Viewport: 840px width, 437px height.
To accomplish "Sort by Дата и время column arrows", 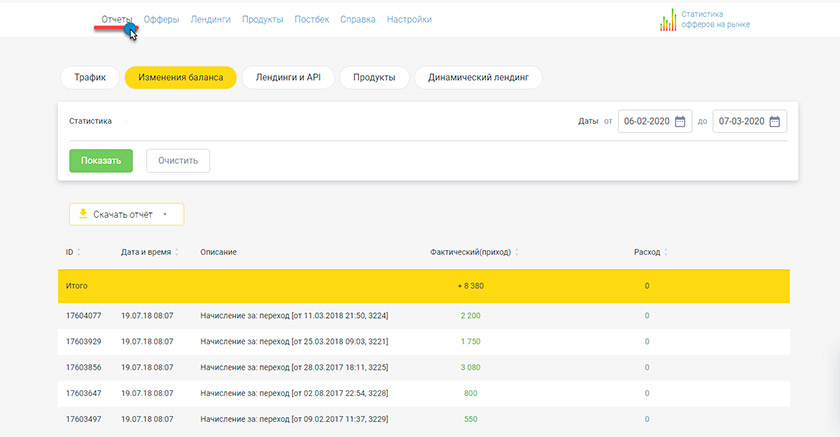I will click(177, 252).
